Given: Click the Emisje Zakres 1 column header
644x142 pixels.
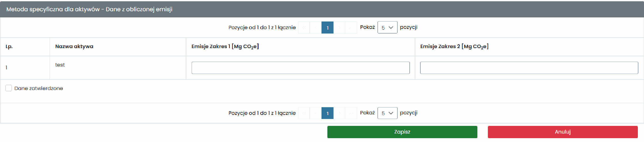Looking at the screenshot, I should click(x=225, y=47).
